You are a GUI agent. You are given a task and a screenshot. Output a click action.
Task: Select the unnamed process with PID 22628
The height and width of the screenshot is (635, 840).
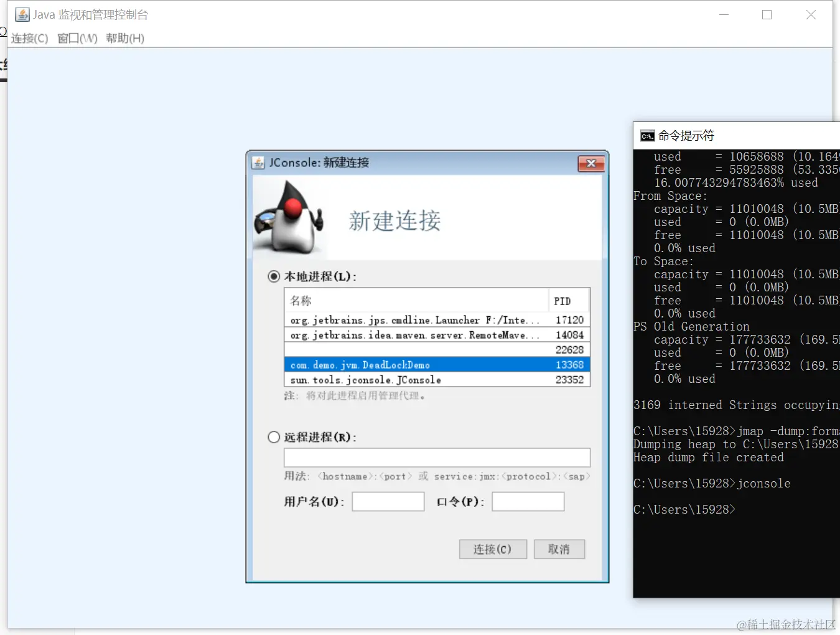click(437, 350)
